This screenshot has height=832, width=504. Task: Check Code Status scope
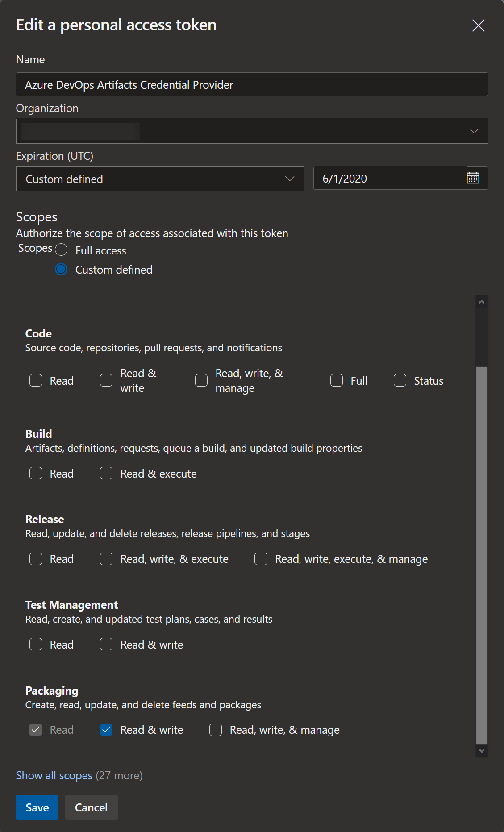coord(400,380)
